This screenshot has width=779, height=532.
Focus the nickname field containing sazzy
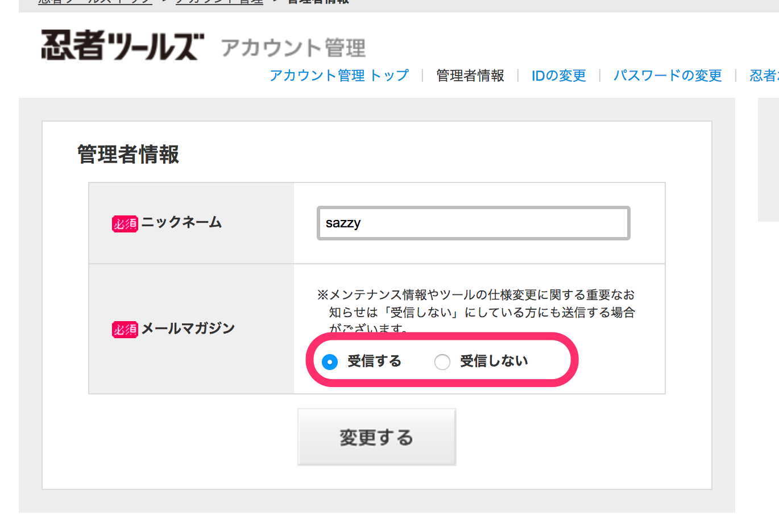point(473,223)
